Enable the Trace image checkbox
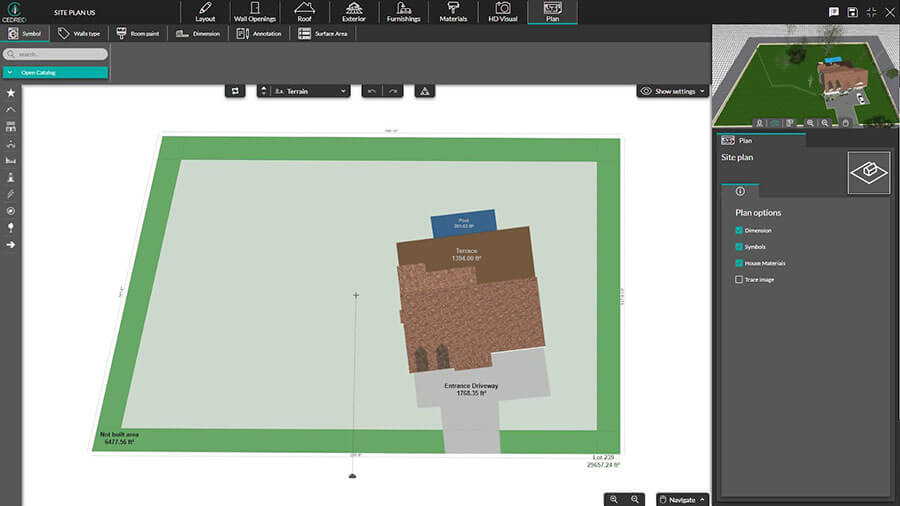 click(x=739, y=280)
